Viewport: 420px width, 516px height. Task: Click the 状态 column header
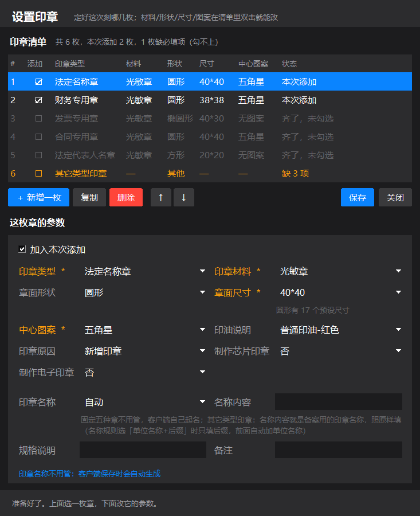click(x=289, y=64)
